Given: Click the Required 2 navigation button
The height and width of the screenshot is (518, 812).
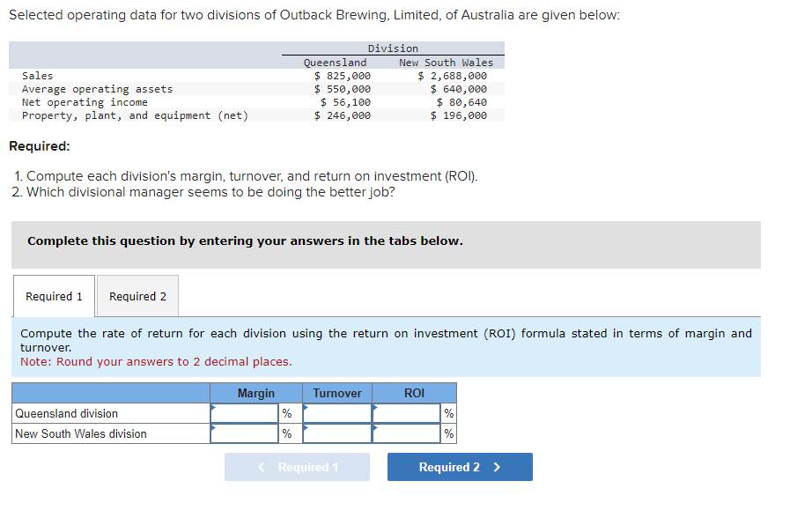Looking at the screenshot, I should (x=459, y=467).
